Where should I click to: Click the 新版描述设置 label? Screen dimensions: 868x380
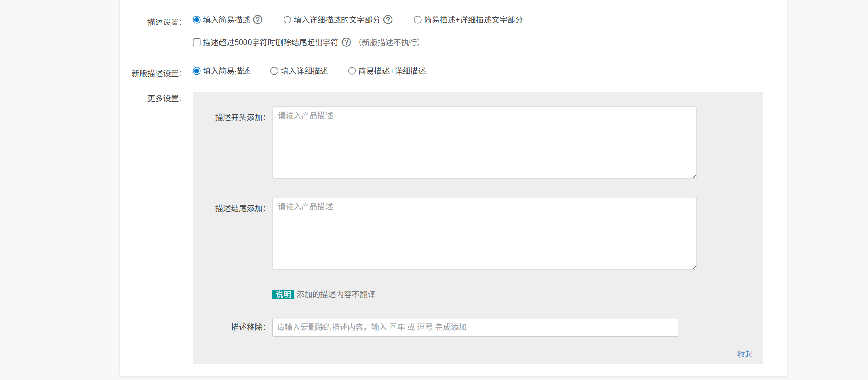click(157, 73)
